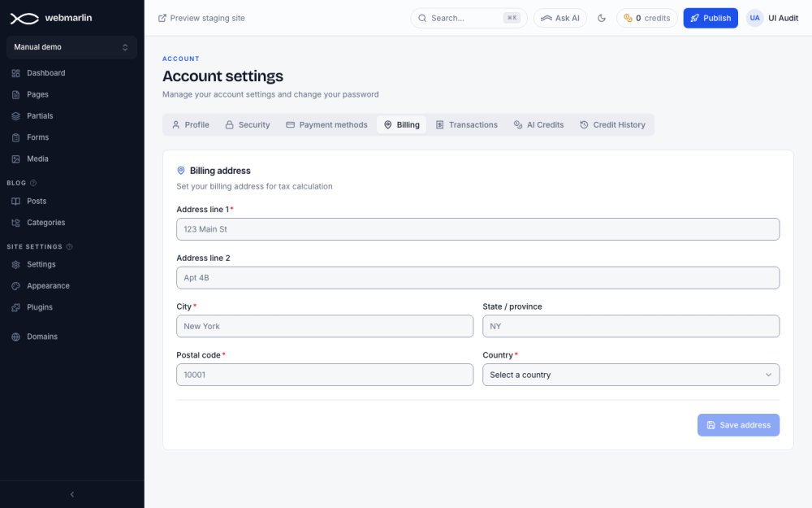Click the Settings gear icon

16,265
